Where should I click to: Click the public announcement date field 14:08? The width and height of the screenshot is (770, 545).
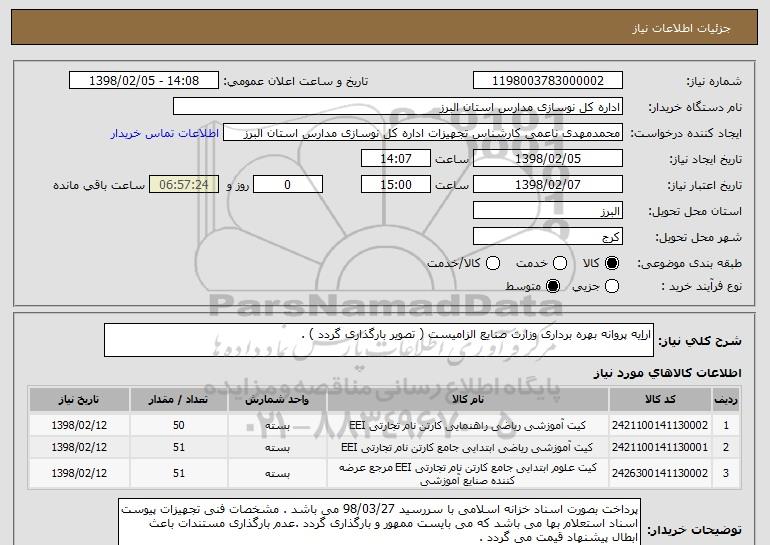click(144, 81)
